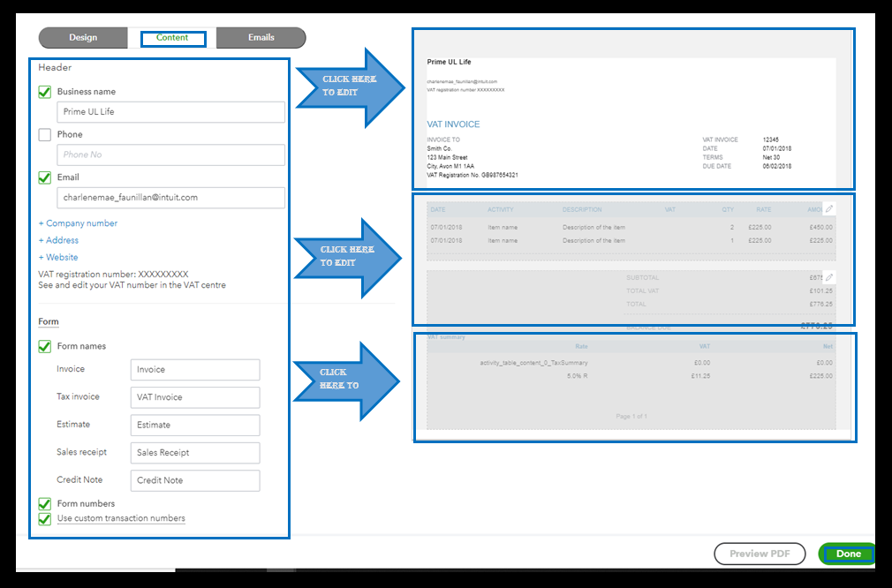Switch to the Emails tab
The image size is (892, 588).
click(x=261, y=37)
